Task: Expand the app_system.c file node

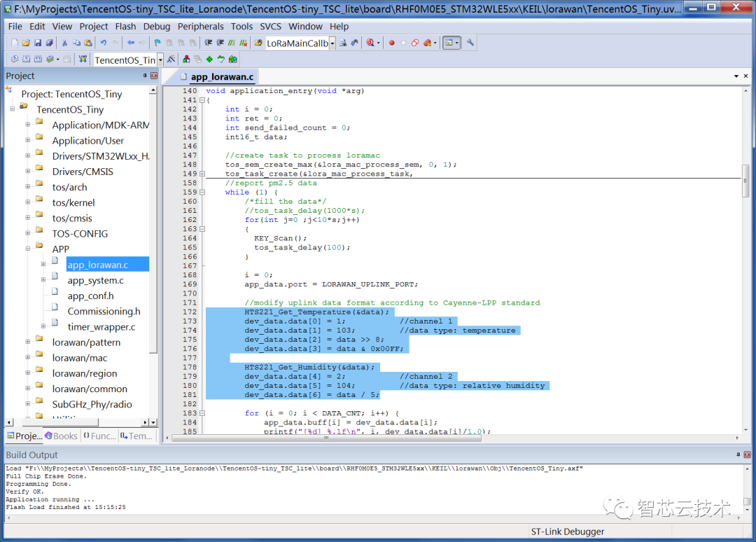Action: tap(43, 279)
